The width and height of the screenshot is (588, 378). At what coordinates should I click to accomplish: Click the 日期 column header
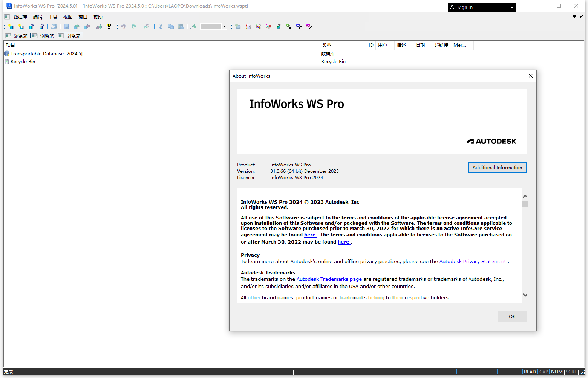(x=423, y=45)
